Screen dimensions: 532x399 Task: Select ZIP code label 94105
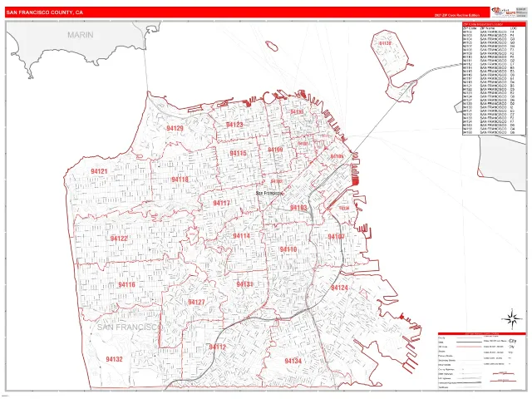[337, 156]
